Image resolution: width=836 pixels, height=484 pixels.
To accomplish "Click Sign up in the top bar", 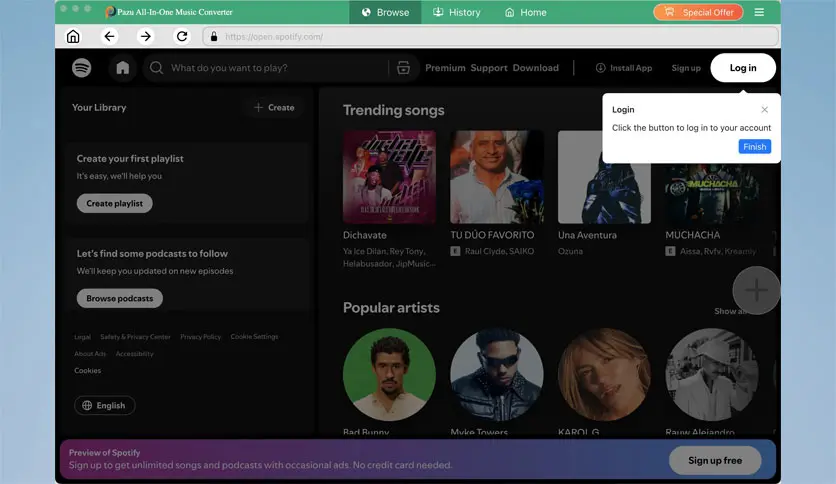I will tap(686, 68).
